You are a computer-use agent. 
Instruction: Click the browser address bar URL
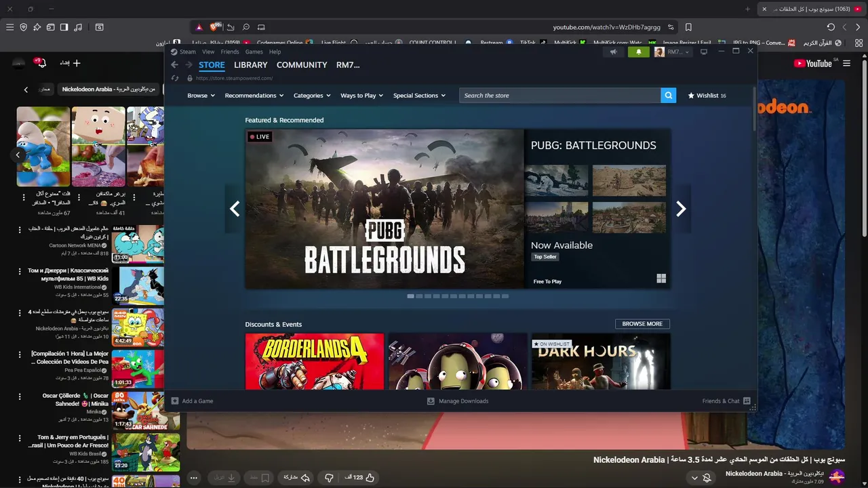point(606,27)
